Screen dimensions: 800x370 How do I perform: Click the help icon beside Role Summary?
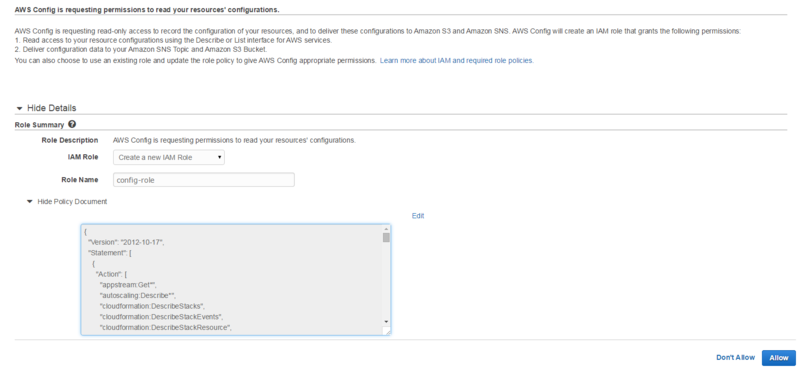[72, 124]
